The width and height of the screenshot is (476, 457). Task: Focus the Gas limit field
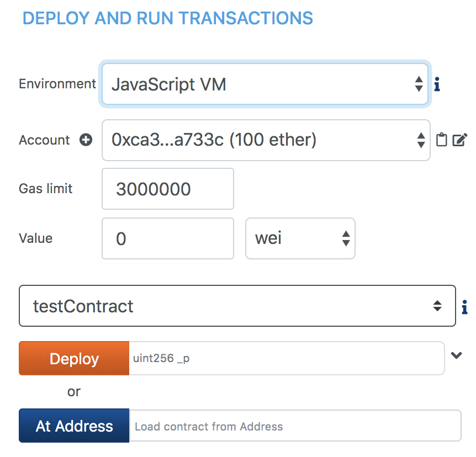click(168, 189)
